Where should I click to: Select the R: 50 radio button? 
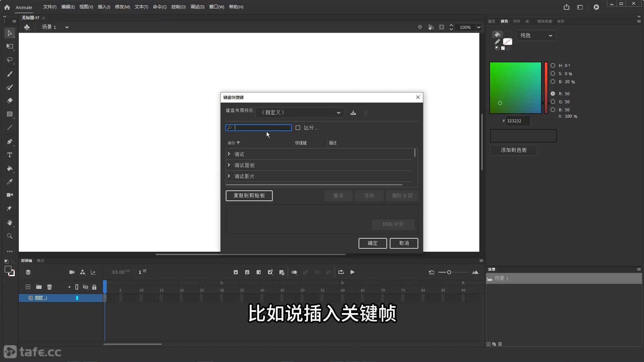[x=553, y=94]
